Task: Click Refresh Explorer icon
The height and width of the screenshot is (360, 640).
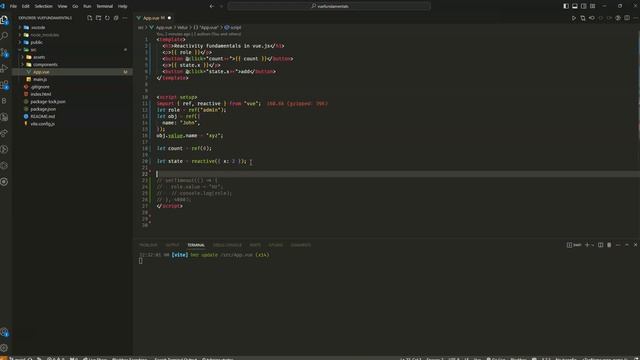Action: click(x=107, y=18)
